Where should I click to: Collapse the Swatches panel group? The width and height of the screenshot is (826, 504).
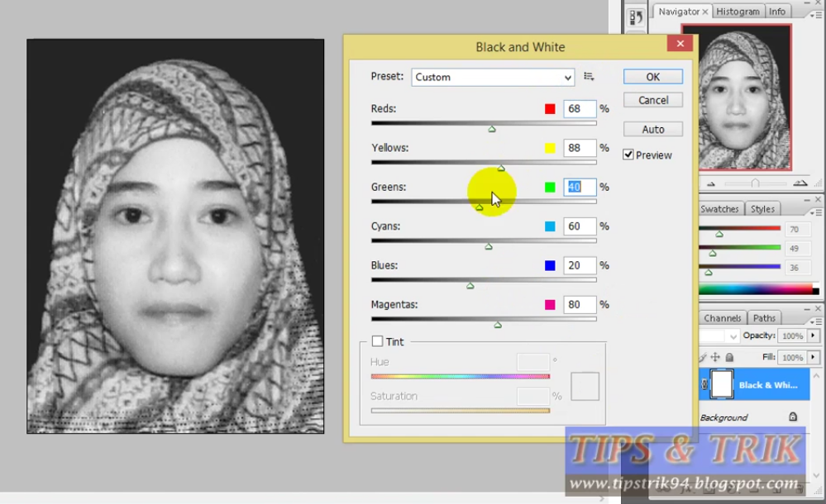[807, 200]
